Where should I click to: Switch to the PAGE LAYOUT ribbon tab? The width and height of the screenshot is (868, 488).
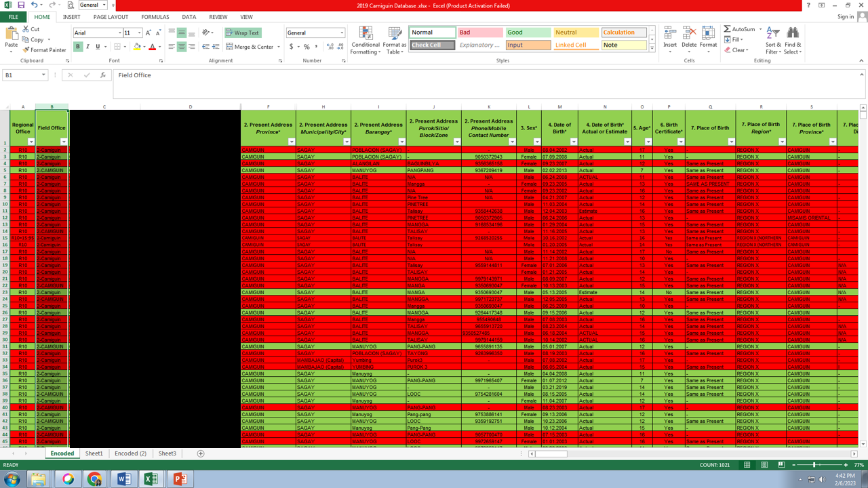111,17
